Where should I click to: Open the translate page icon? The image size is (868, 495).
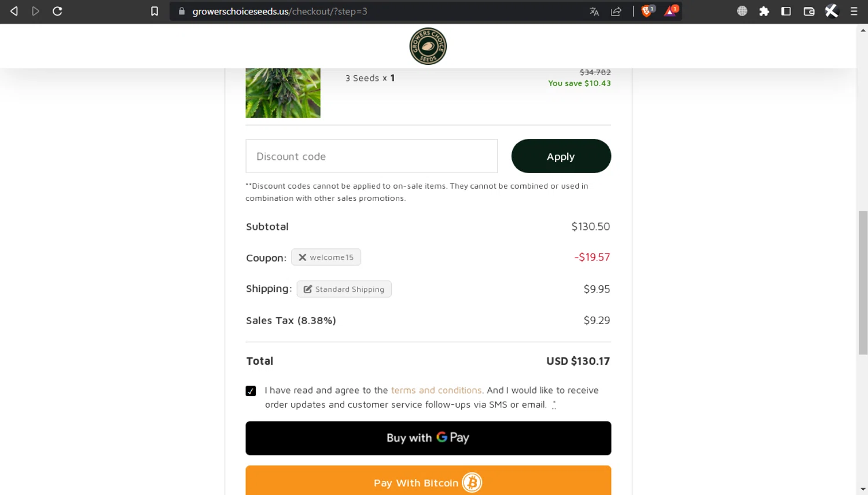tap(594, 11)
